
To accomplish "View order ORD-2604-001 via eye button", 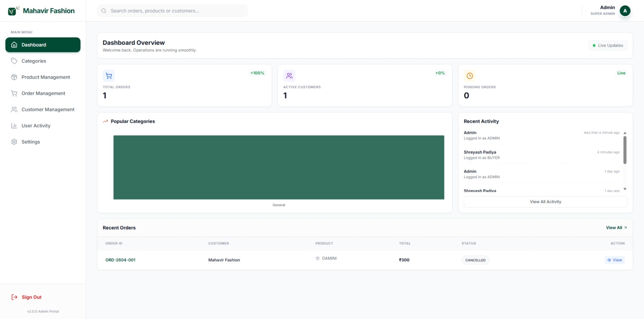I will pos(614,260).
